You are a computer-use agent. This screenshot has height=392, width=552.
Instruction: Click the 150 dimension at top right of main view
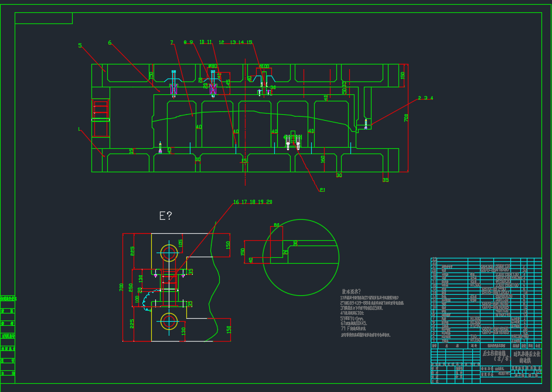tap(403, 76)
